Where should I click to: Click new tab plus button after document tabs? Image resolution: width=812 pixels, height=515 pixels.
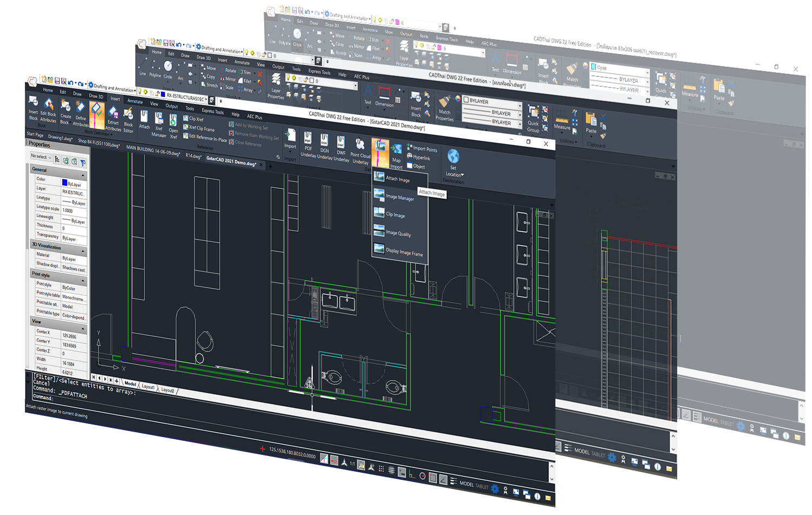pyautogui.click(x=270, y=166)
